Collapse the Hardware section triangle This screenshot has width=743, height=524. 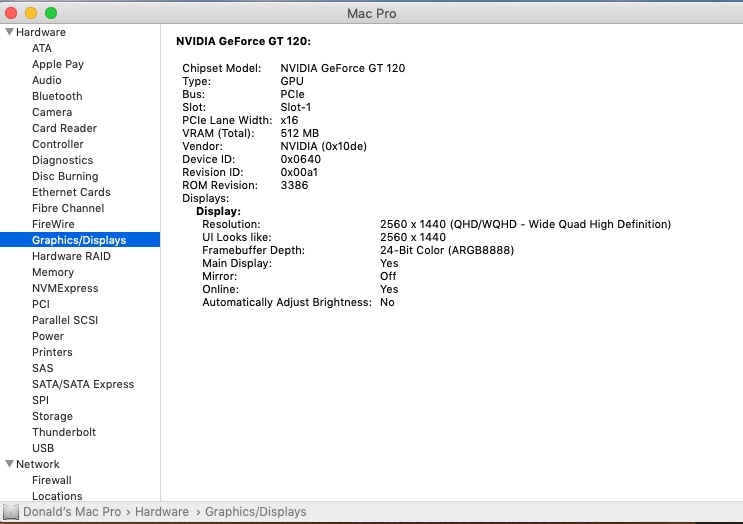pyautogui.click(x=9, y=32)
